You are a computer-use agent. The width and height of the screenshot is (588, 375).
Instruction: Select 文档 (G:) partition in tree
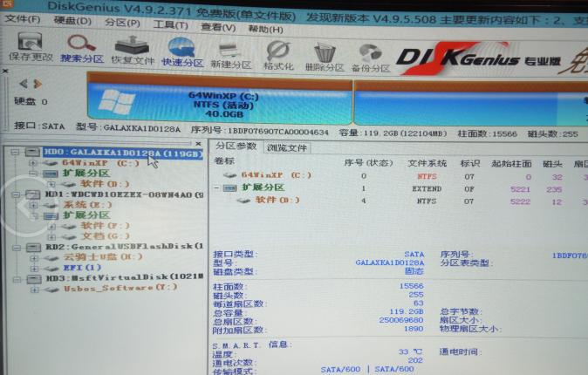pyautogui.click(x=106, y=235)
